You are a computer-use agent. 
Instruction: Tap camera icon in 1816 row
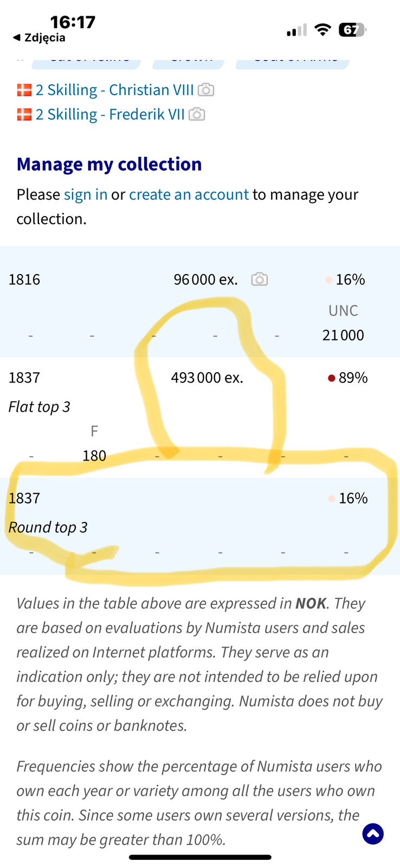pyautogui.click(x=259, y=279)
